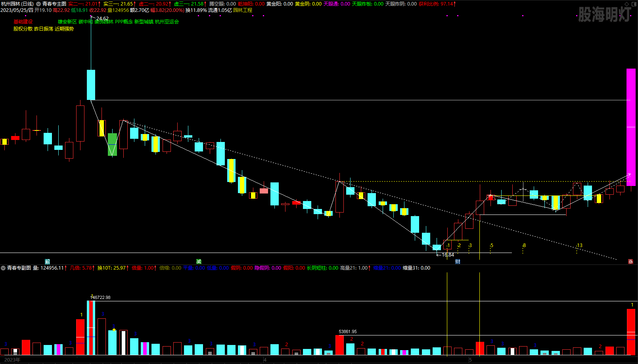Select the 杭州亚运会 concept tag
638x364 pixels.
point(167,22)
